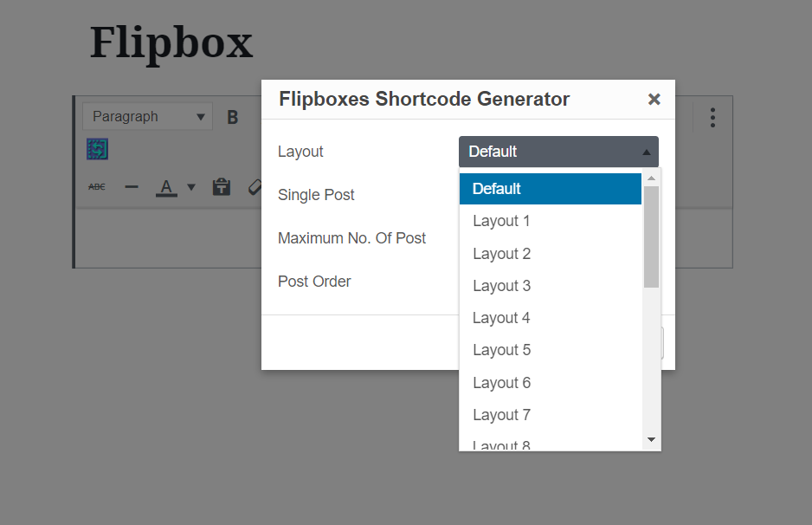Toggle bold formatting in editor toolbar
This screenshot has height=525, width=812.
(x=233, y=117)
